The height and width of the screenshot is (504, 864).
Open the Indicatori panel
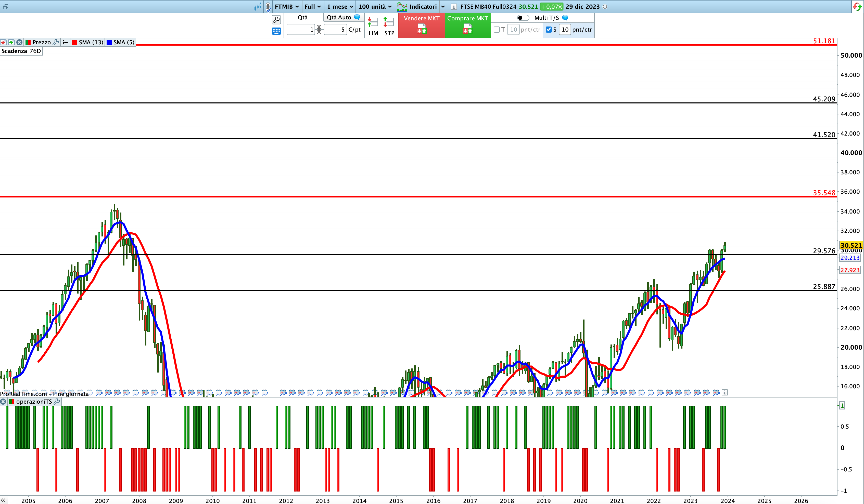(x=417, y=7)
